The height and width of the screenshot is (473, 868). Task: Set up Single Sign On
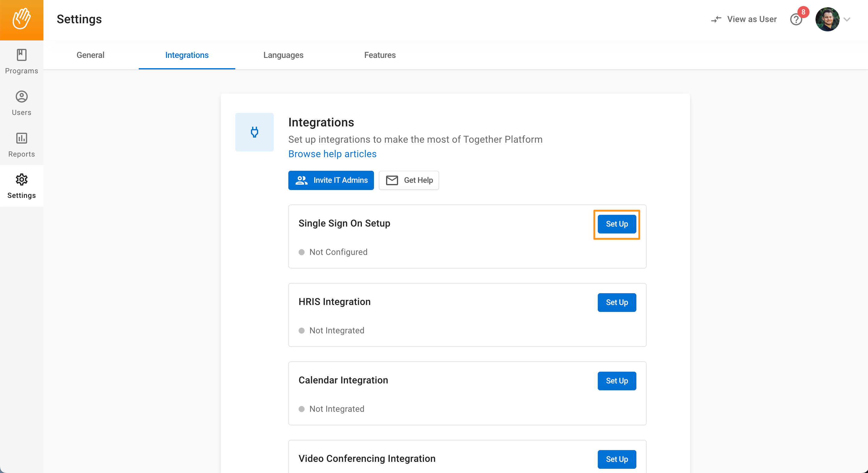pos(617,224)
